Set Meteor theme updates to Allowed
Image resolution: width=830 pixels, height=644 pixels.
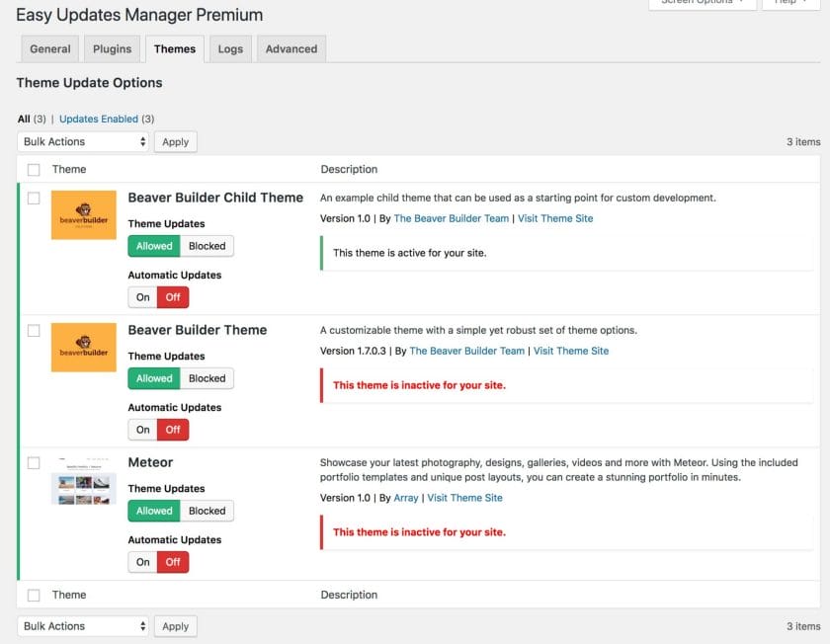click(x=154, y=511)
